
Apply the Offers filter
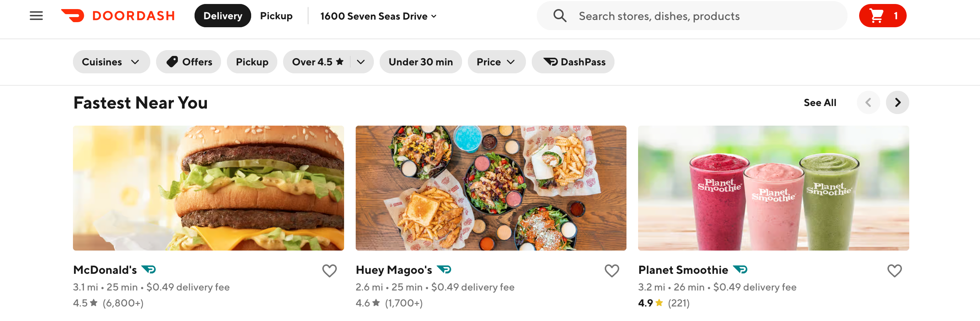(x=189, y=62)
